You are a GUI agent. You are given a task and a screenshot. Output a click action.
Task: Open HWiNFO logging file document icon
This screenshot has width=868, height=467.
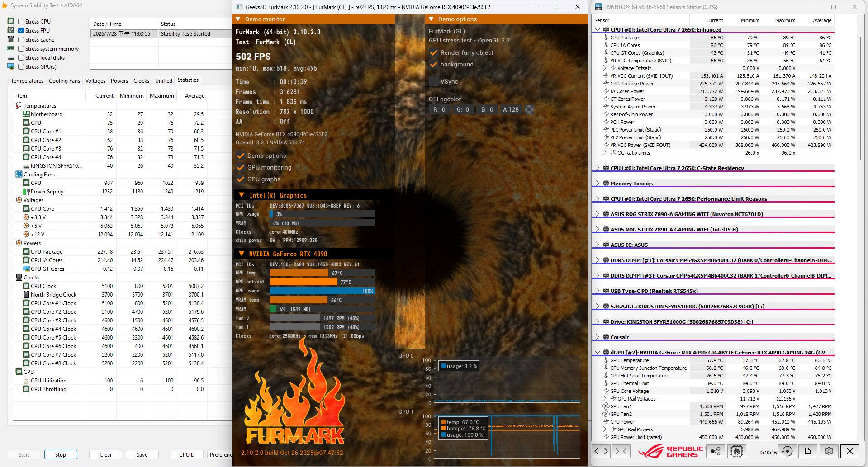(808, 451)
